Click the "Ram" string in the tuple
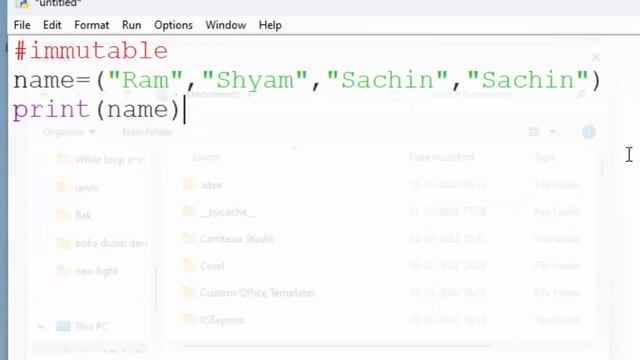This screenshot has width=640, height=360. coord(145,80)
